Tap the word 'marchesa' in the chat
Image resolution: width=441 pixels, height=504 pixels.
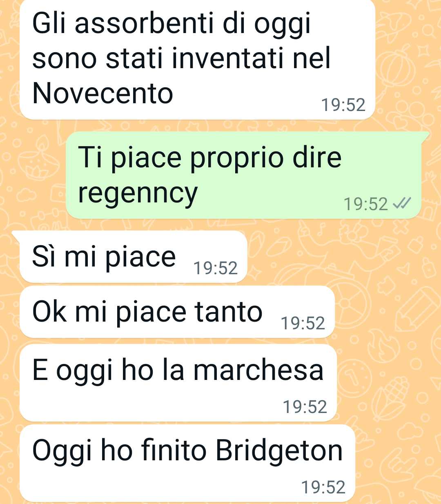pos(258,370)
